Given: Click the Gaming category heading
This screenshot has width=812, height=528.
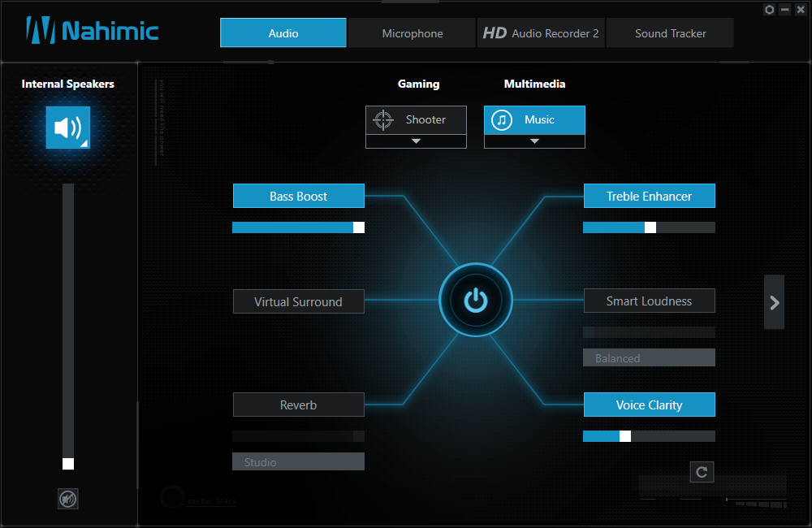Looking at the screenshot, I should click(418, 84).
